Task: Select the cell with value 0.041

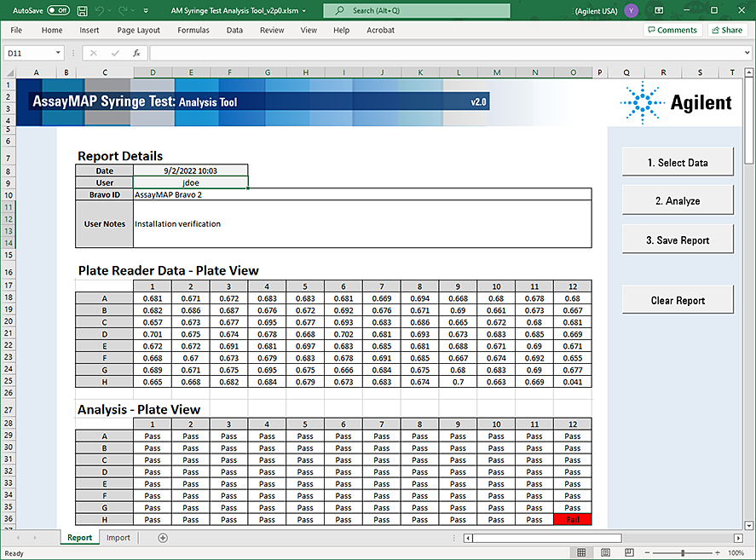Action: (x=572, y=382)
